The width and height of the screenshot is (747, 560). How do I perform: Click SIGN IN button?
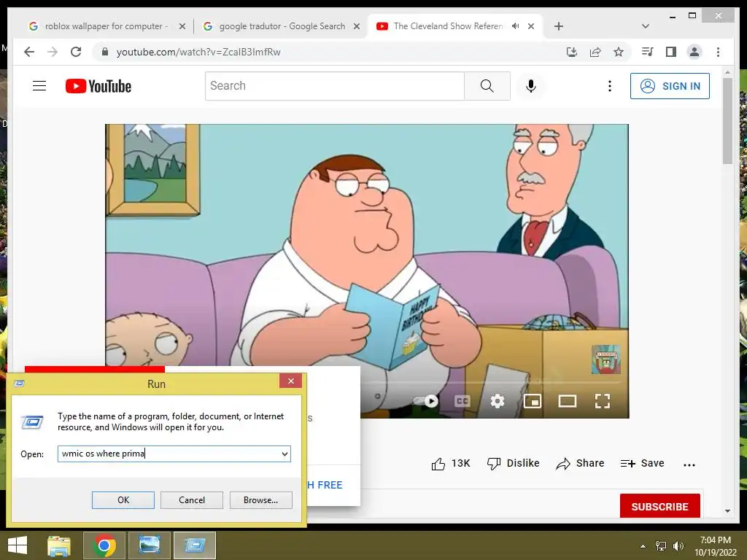pyautogui.click(x=670, y=86)
